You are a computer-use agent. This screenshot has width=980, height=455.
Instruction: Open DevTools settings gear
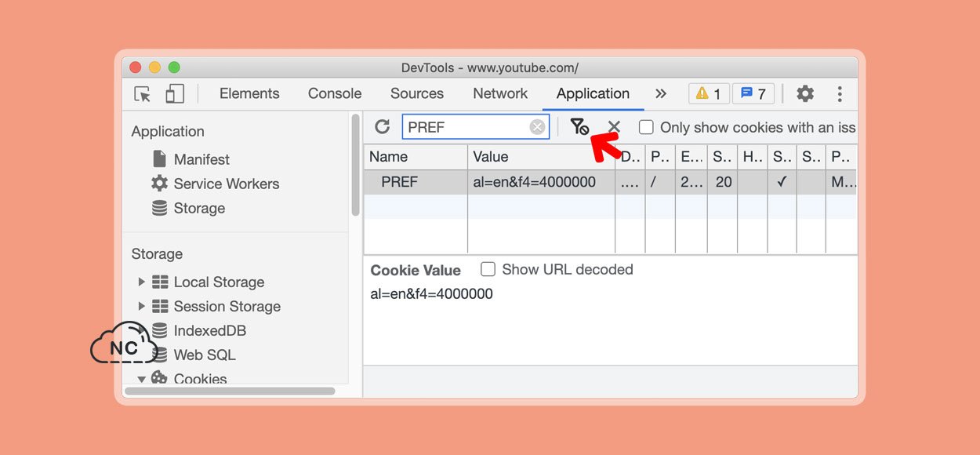pos(805,94)
